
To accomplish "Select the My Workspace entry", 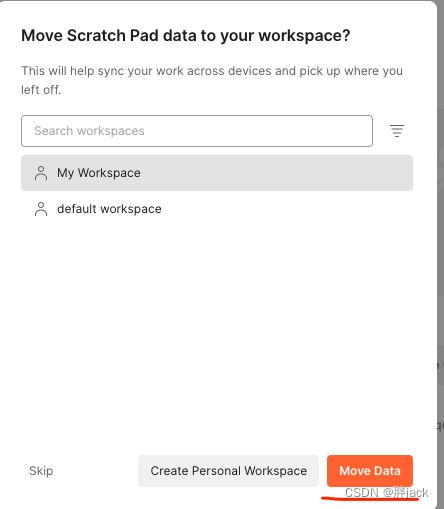I will 217,173.
